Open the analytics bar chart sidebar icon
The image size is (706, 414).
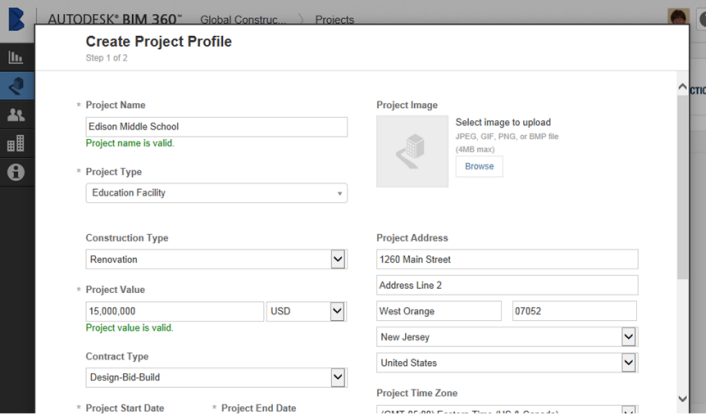tap(16, 57)
